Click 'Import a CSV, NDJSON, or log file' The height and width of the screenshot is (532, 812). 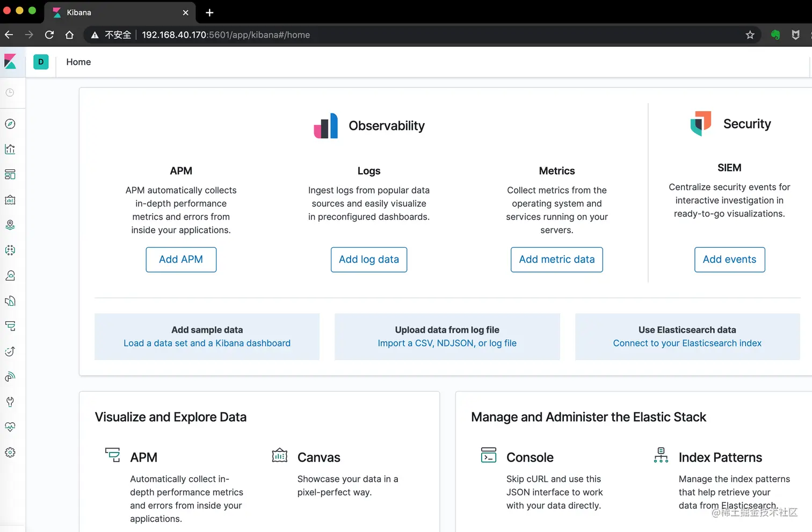point(447,343)
